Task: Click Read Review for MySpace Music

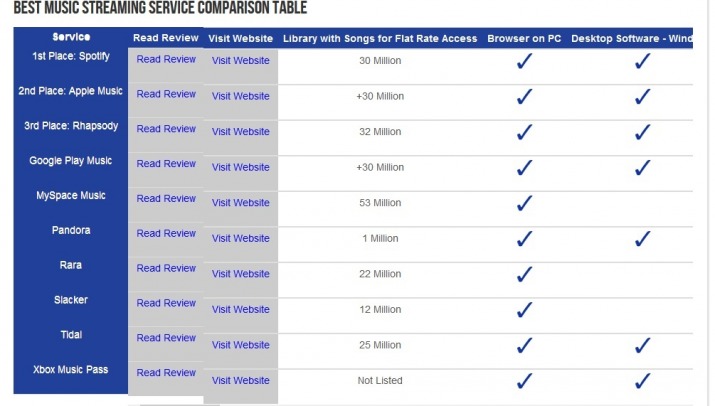Action: click(x=166, y=199)
